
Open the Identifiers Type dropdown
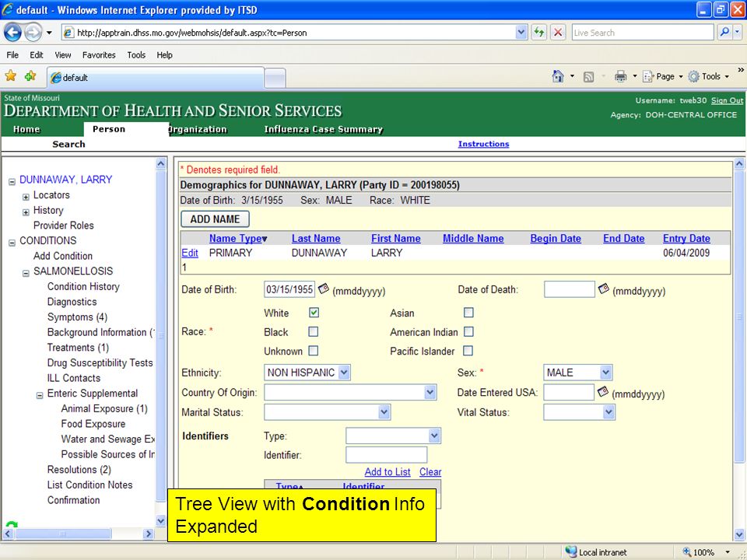coord(433,436)
